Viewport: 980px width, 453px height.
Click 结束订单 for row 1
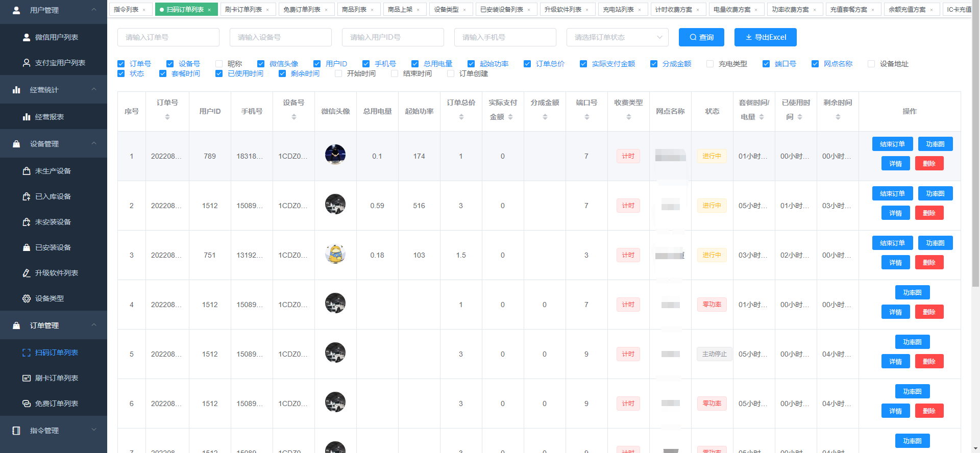click(892, 144)
